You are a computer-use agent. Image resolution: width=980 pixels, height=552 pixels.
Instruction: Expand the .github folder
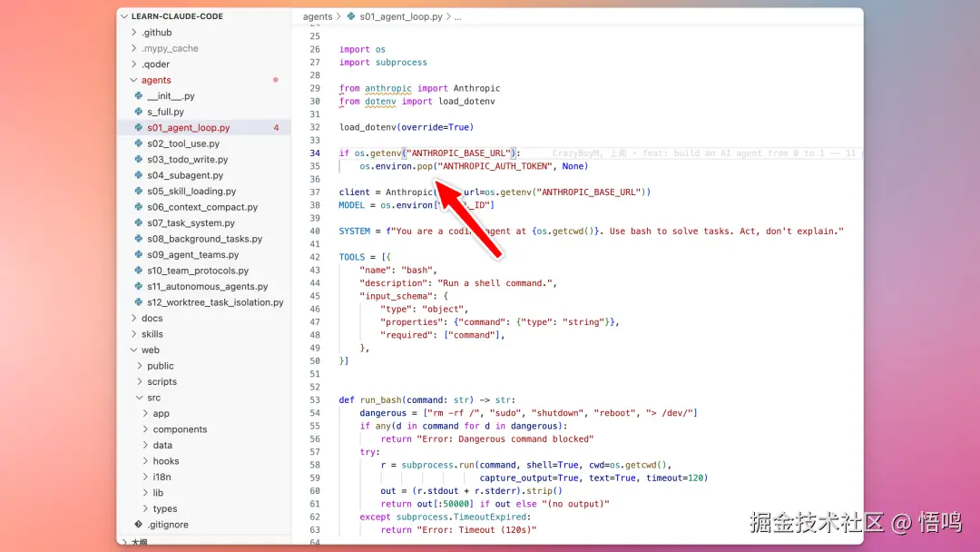133,32
